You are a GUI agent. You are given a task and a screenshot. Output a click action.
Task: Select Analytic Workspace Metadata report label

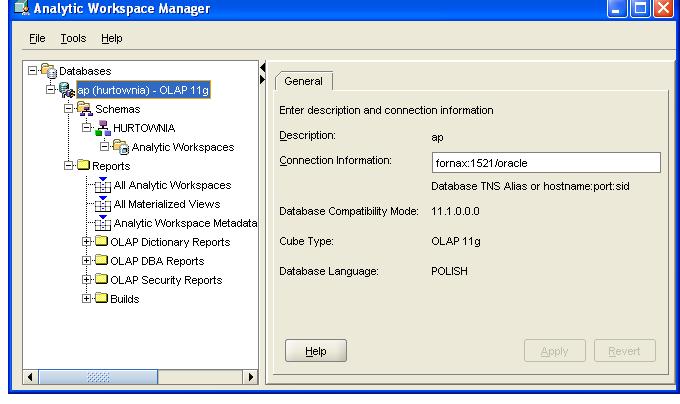click(185, 223)
